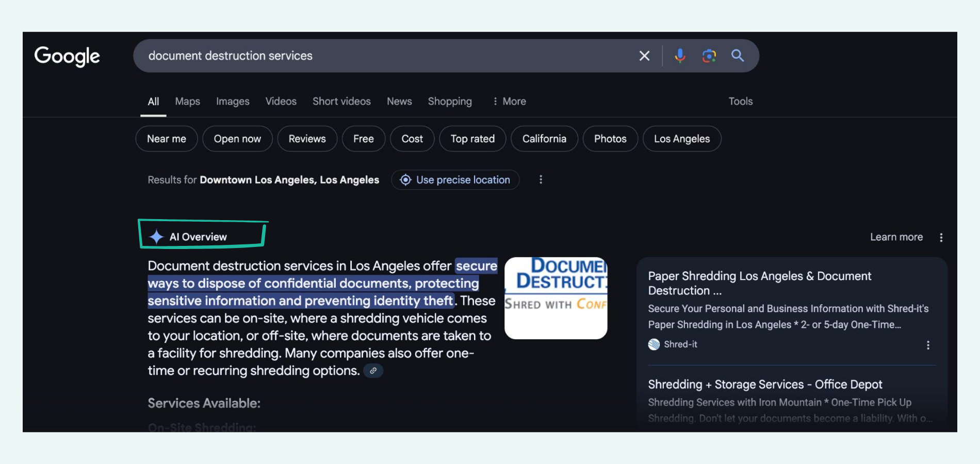
Task: Click the Use precise location button
Action: (x=455, y=180)
